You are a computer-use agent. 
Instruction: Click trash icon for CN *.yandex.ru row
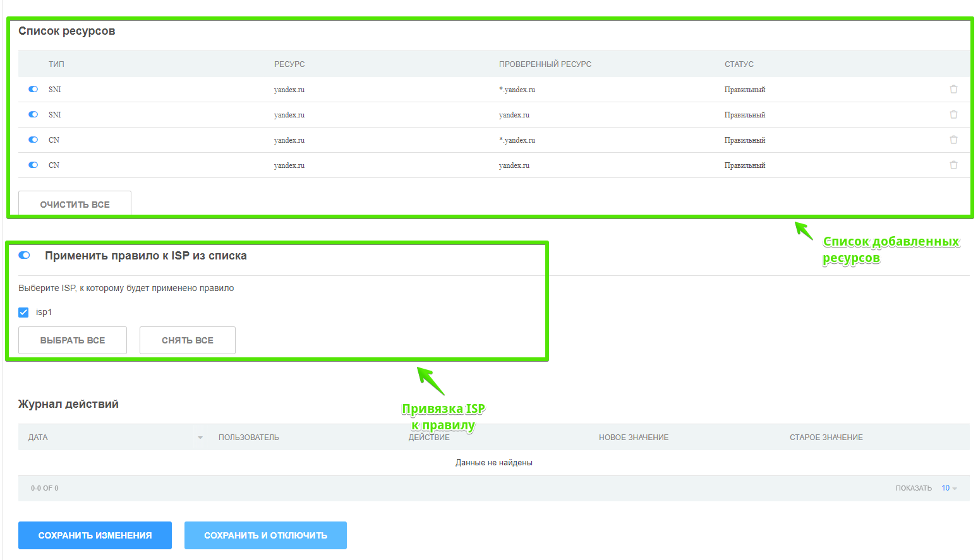pyautogui.click(x=953, y=140)
